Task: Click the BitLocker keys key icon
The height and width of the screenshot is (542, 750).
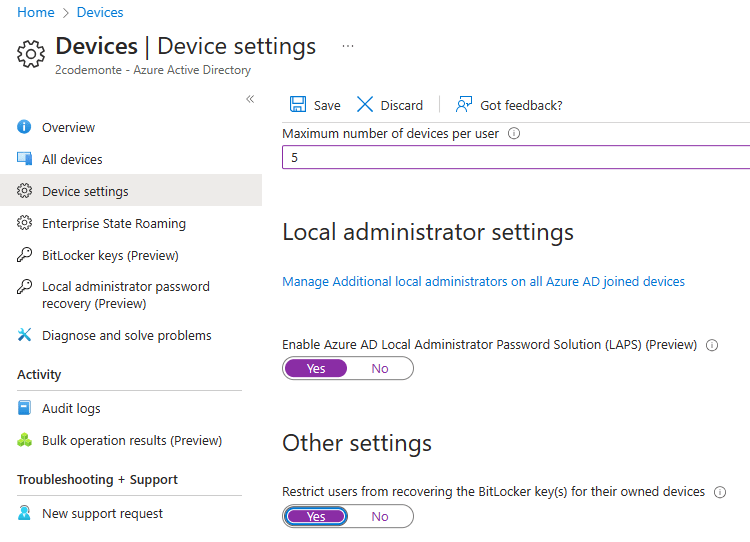Action: tap(25, 255)
